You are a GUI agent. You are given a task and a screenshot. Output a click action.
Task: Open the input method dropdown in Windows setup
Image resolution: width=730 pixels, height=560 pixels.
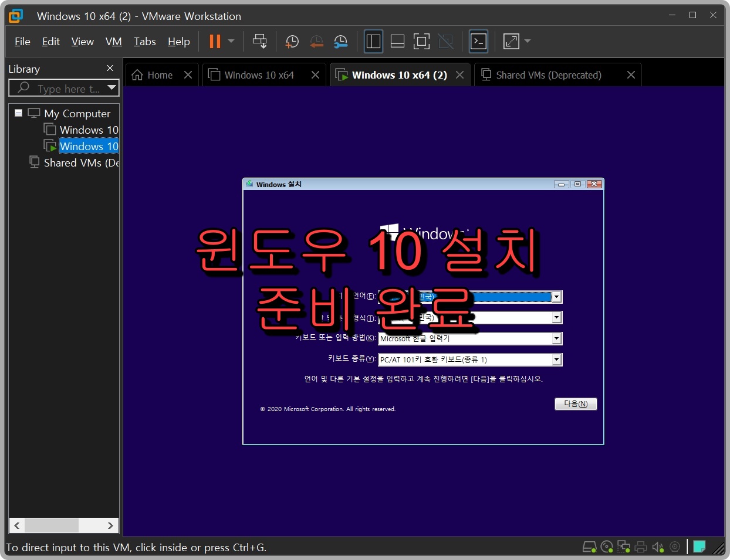pyautogui.click(x=556, y=338)
